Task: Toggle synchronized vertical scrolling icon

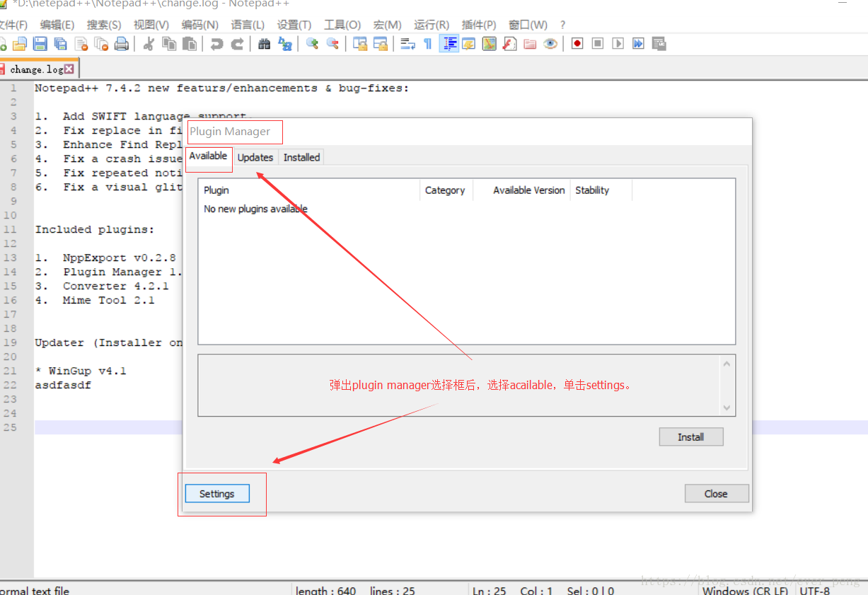Action: click(x=360, y=44)
